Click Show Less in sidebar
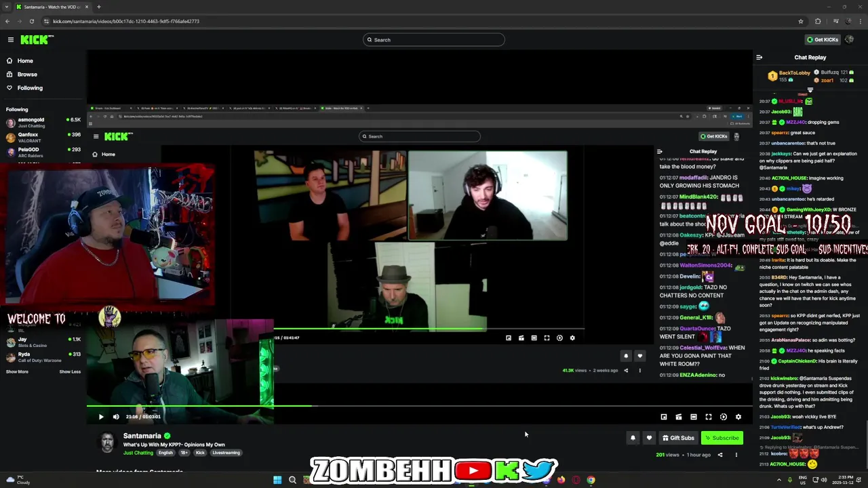 coord(70,371)
